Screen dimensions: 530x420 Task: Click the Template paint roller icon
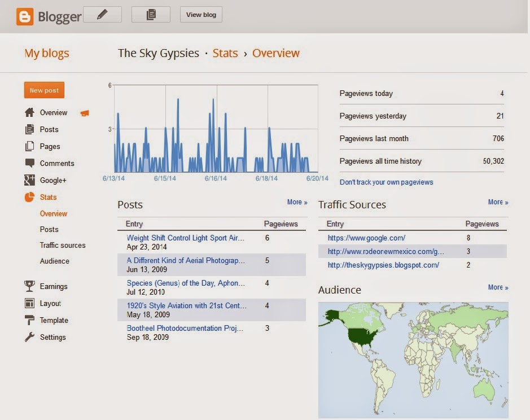(x=29, y=320)
